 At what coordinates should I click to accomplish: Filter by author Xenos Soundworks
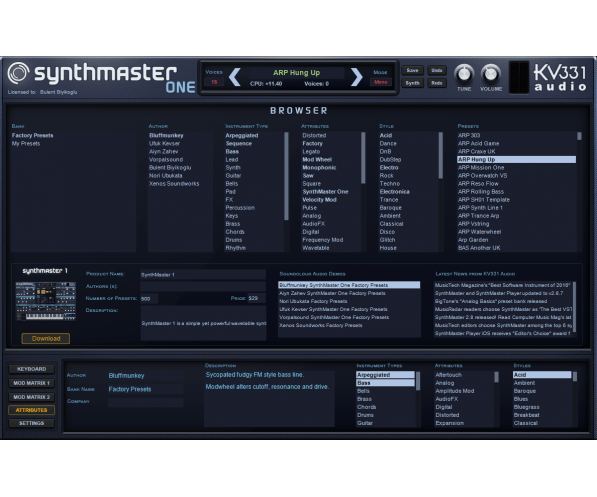tap(174, 184)
